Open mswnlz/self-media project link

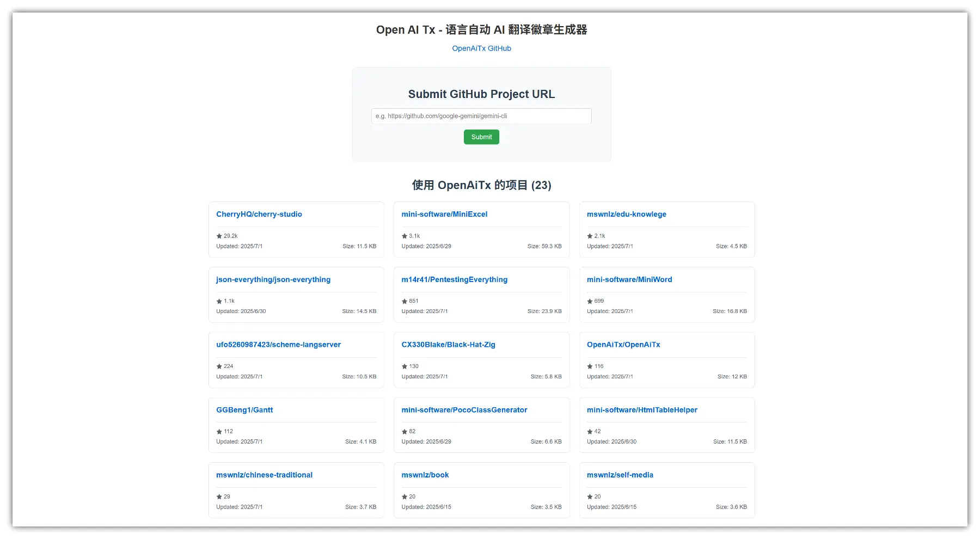[620, 475]
